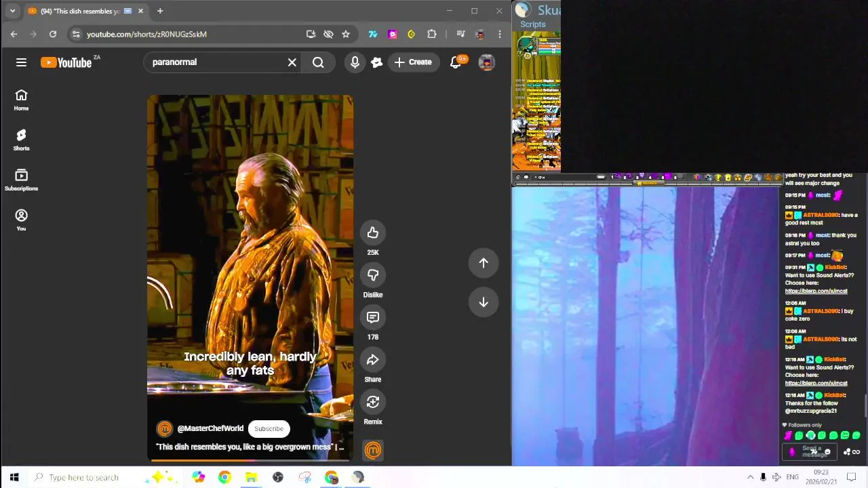Open OBS Studio from the taskbar
The image size is (868, 488).
pyautogui.click(x=278, y=477)
